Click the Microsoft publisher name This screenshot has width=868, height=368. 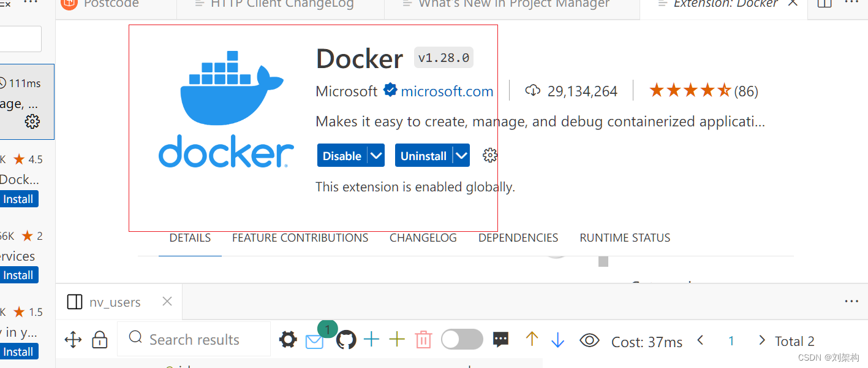click(347, 91)
